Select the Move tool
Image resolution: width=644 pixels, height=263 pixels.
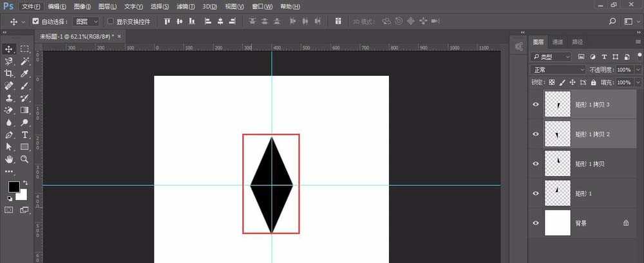tap(9, 49)
